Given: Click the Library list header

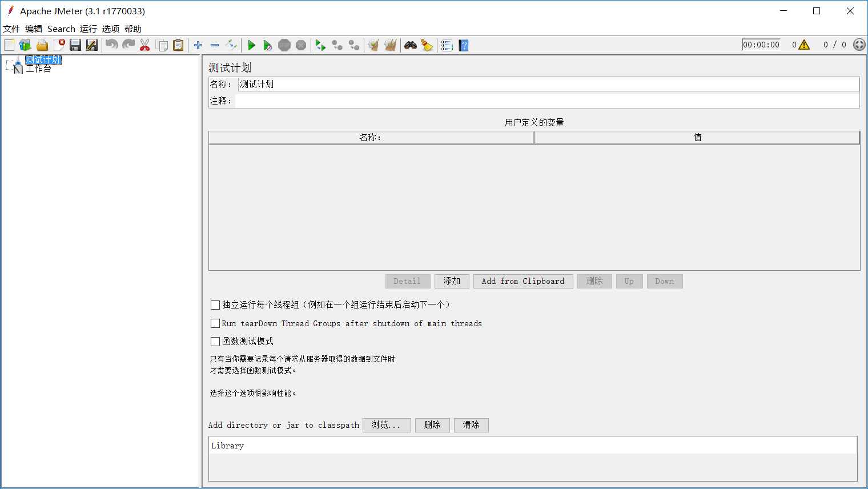Looking at the screenshot, I should click(x=533, y=446).
